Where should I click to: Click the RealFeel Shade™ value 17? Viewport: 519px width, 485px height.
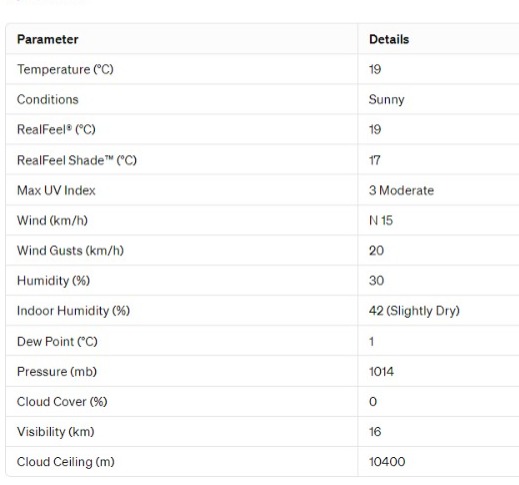(375, 160)
